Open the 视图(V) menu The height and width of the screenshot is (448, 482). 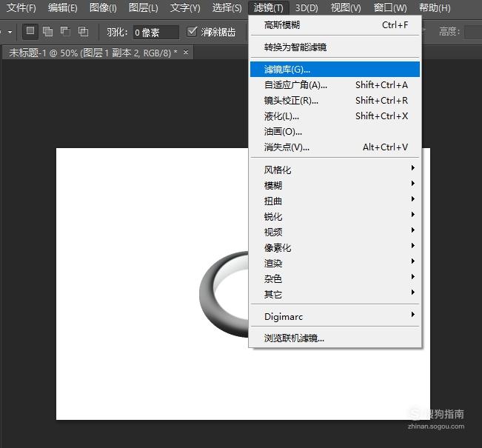coord(346,7)
